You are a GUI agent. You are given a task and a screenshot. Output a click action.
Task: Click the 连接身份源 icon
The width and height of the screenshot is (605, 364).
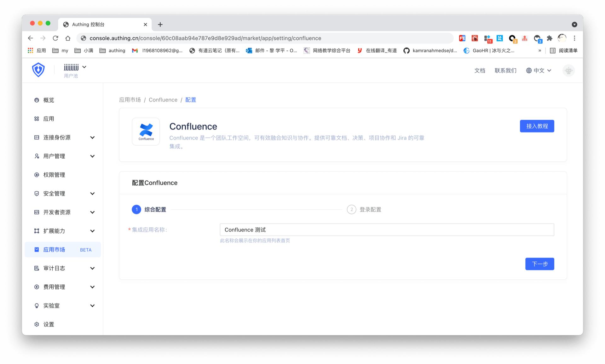pyautogui.click(x=37, y=138)
